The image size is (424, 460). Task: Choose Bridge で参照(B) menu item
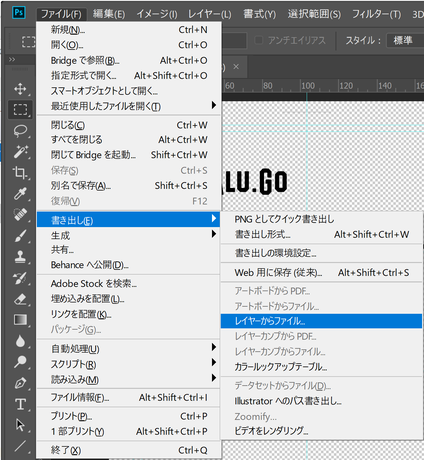click(128, 60)
